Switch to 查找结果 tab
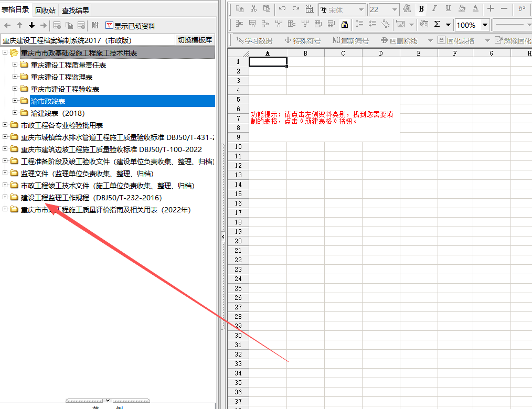The image size is (532, 409). point(76,10)
